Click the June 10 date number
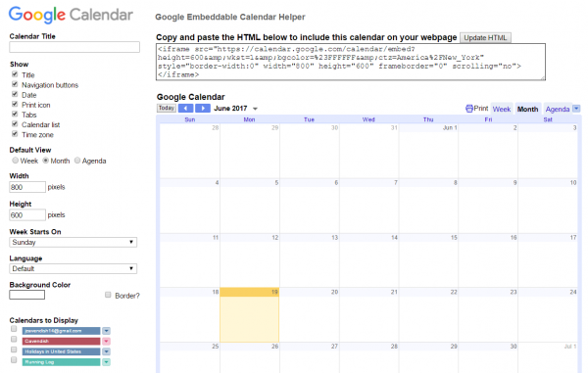Image resolution: width=588 pixels, height=373 pixels. click(x=573, y=182)
